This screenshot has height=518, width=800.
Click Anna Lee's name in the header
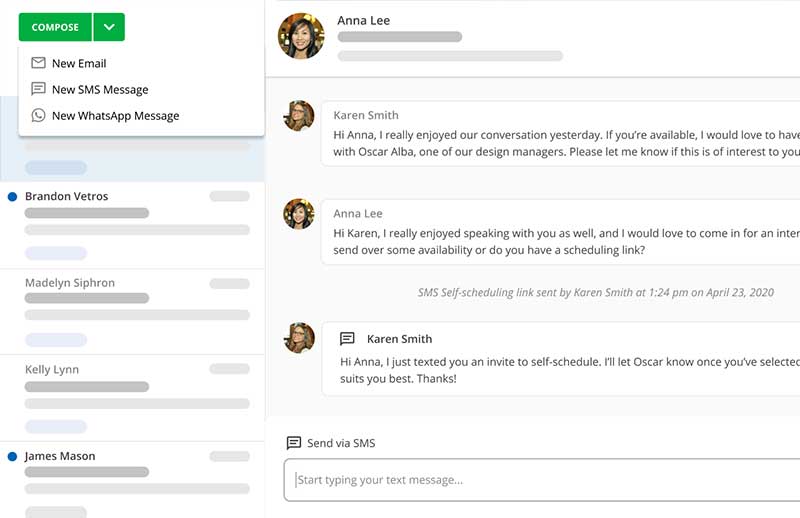click(x=364, y=20)
